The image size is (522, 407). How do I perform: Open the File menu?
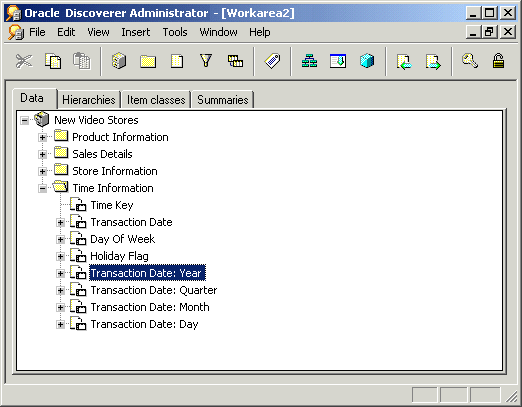pos(37,32)
